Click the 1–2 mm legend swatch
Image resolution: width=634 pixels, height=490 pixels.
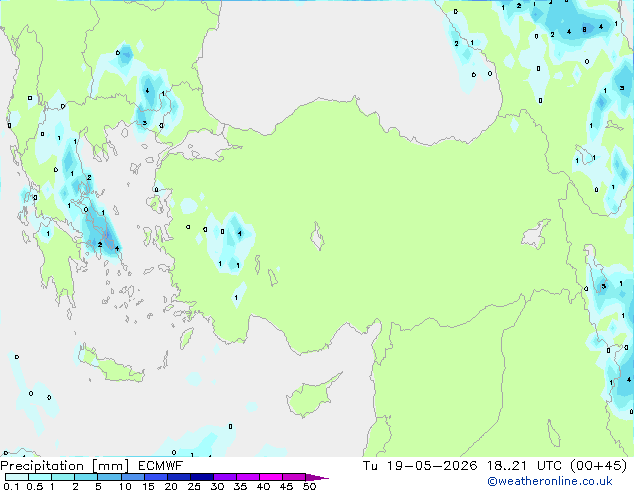point(63,477)
